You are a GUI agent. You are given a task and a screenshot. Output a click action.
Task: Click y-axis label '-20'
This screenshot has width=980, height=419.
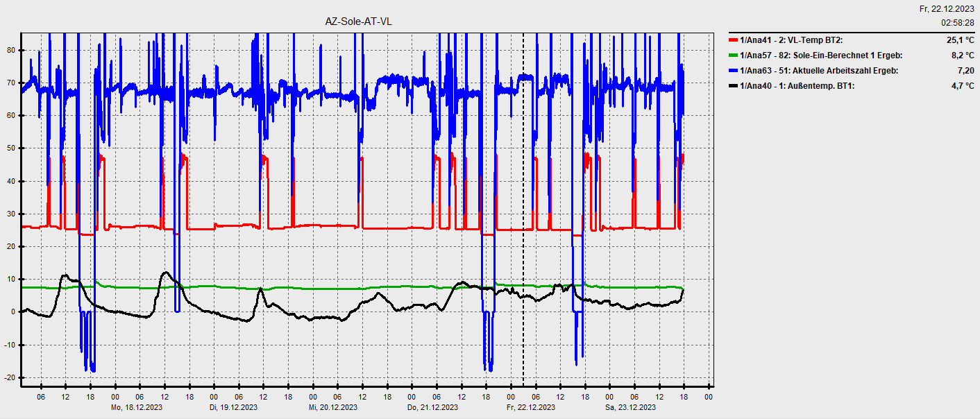tap(10, 377)
